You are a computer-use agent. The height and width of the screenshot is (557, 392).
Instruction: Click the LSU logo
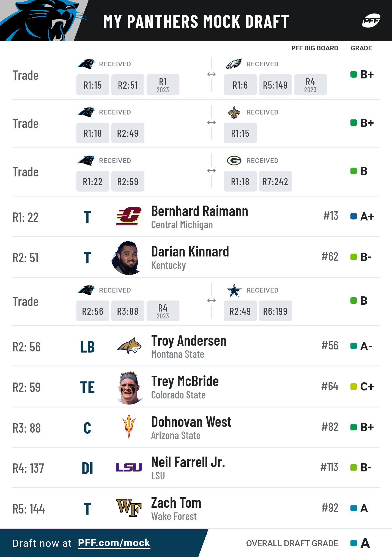tap(129, 467)
